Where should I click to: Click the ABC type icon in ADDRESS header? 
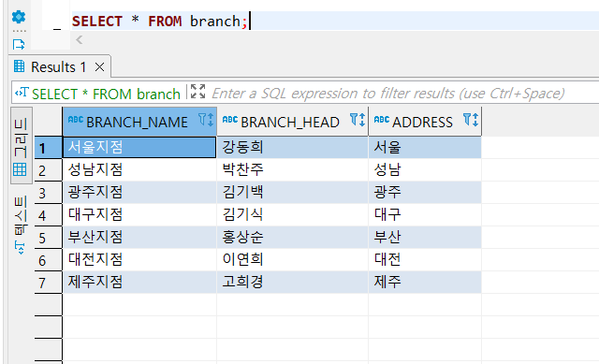pyautogui.click(x=382, y=120)
